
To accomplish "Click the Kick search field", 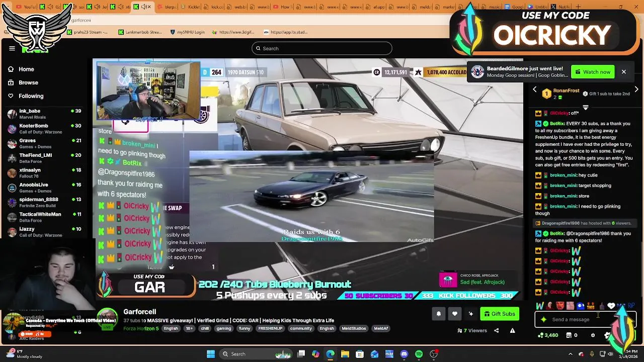I will [x=322, y=48].
